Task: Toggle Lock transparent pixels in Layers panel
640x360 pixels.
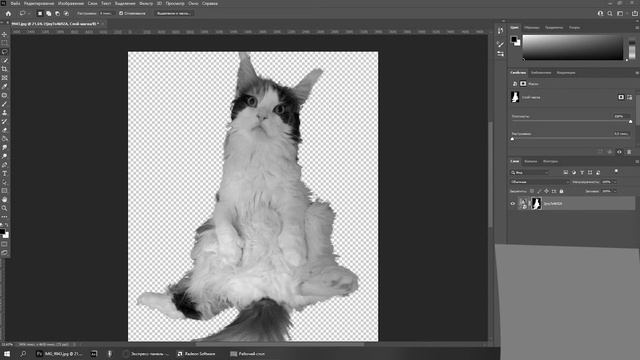Action: (532, 191)
